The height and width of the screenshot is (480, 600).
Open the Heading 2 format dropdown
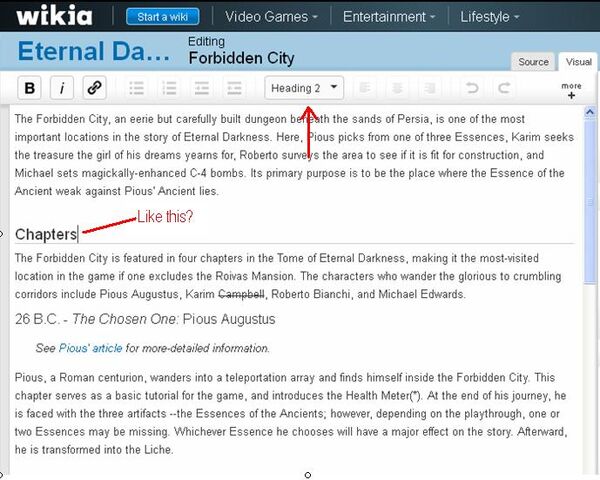point(304,88)
